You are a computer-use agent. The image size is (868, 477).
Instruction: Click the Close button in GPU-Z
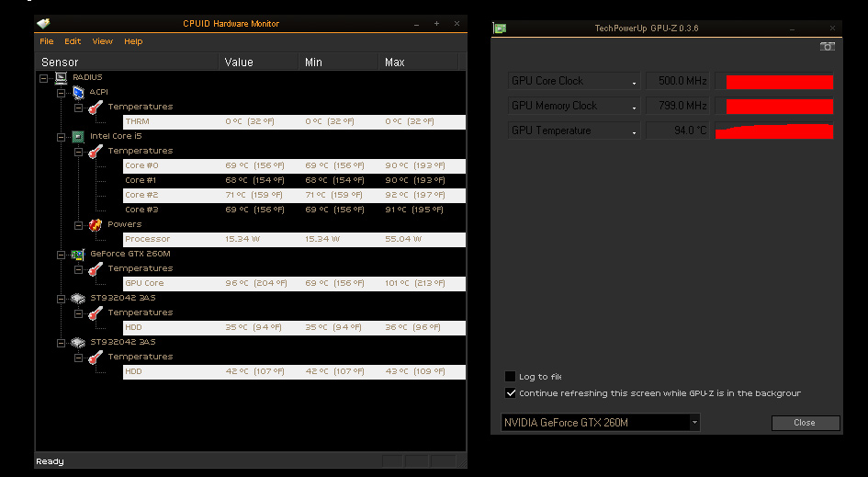pos(806,423)
